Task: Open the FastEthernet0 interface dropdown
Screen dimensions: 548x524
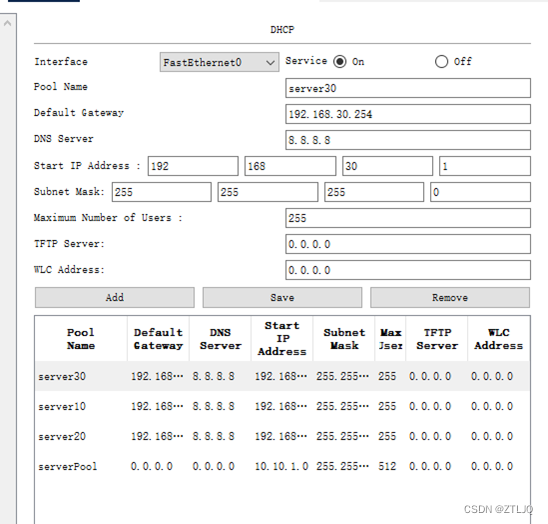Action: pos(219,62)
